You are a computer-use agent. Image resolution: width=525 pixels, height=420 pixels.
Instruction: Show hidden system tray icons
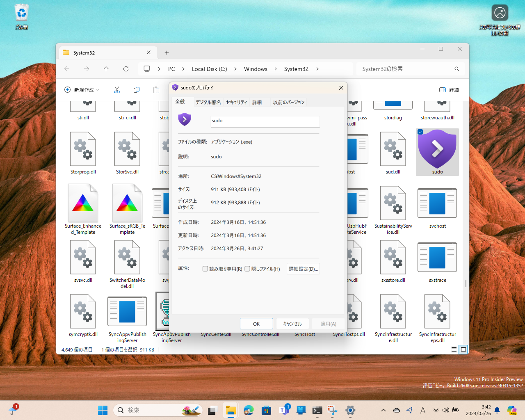coord(383,410)
